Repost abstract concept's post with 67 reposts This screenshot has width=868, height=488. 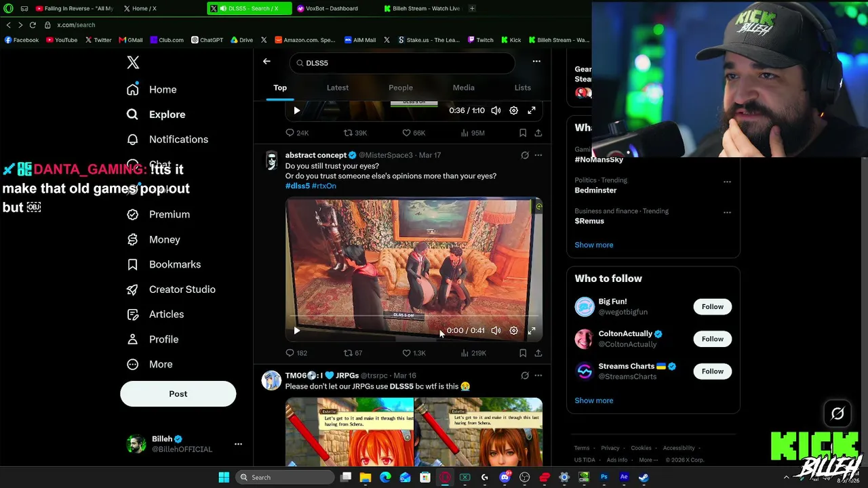click(x=353, y=353)
